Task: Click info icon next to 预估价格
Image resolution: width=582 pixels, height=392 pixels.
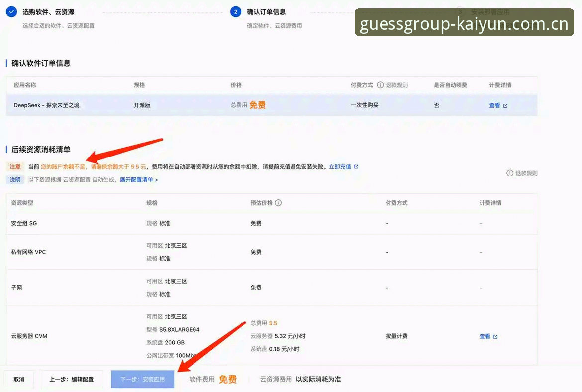Action: click(278, 203)
